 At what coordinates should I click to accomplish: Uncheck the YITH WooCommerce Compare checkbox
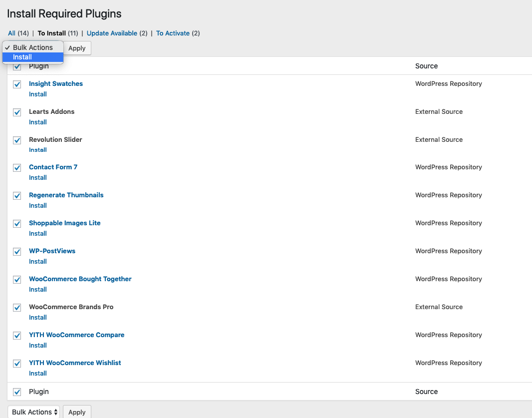click(x=17, y=336)
